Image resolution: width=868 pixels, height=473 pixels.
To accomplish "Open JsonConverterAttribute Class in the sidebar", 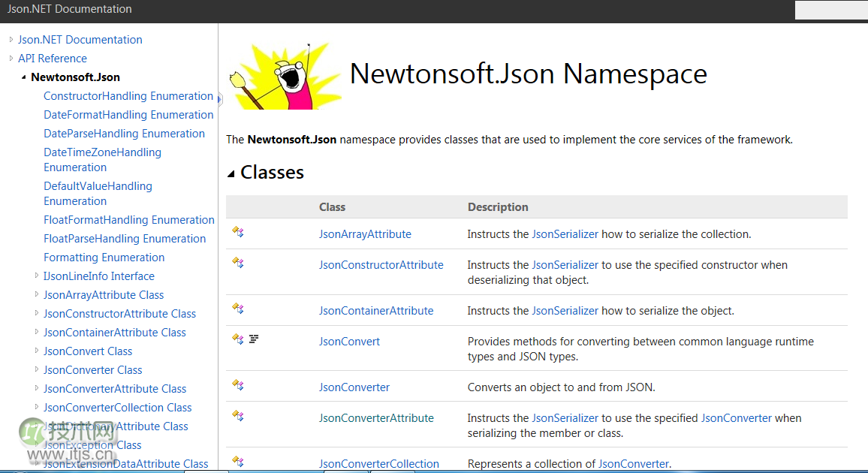I will pyautogui.click(x=115, y=390).
